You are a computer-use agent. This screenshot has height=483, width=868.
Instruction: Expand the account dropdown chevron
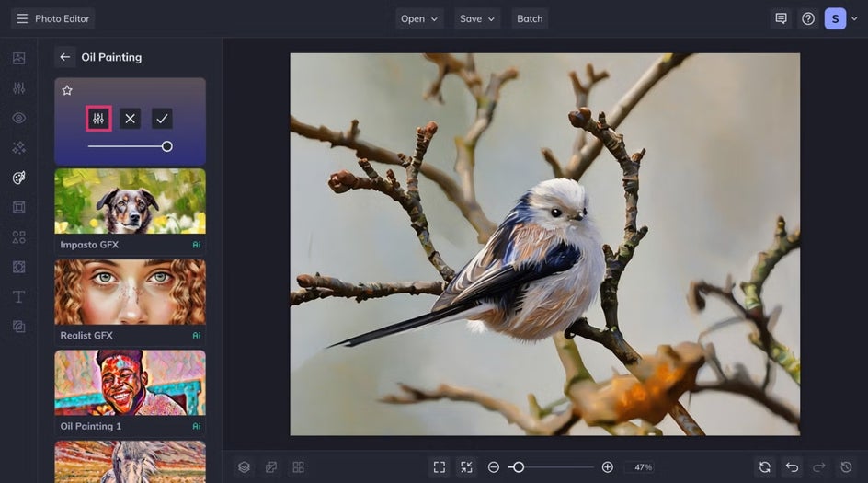(x=854, y=18)
